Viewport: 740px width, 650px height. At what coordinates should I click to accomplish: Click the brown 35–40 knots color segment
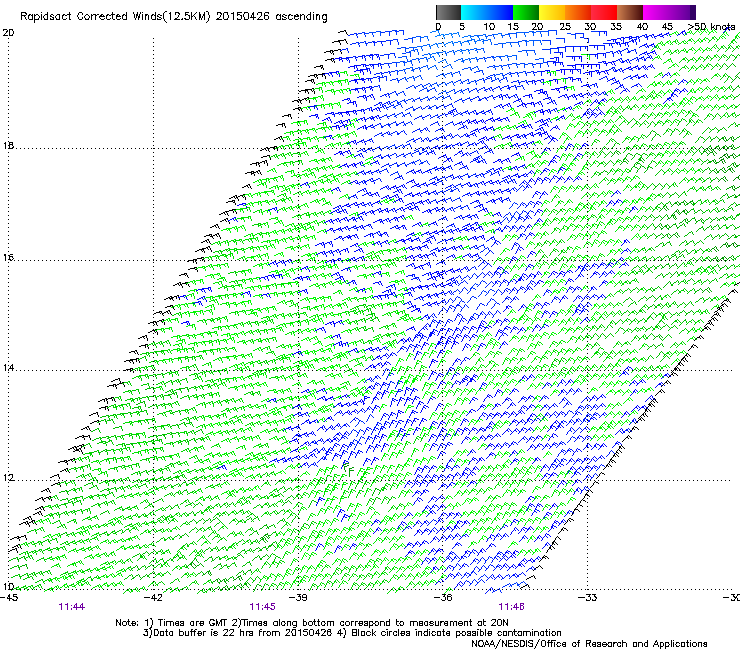coord(630,12)
